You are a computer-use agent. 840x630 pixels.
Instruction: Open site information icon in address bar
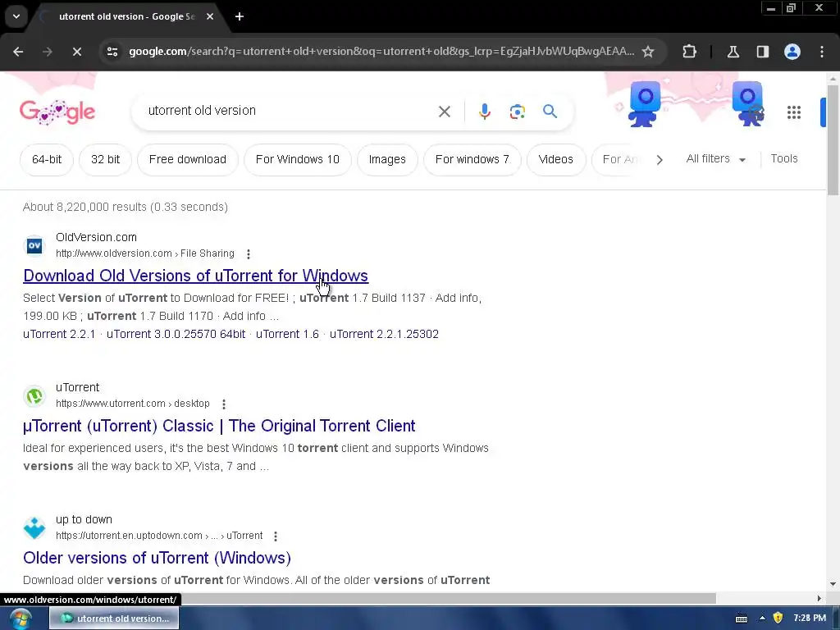tap(112, 52)
